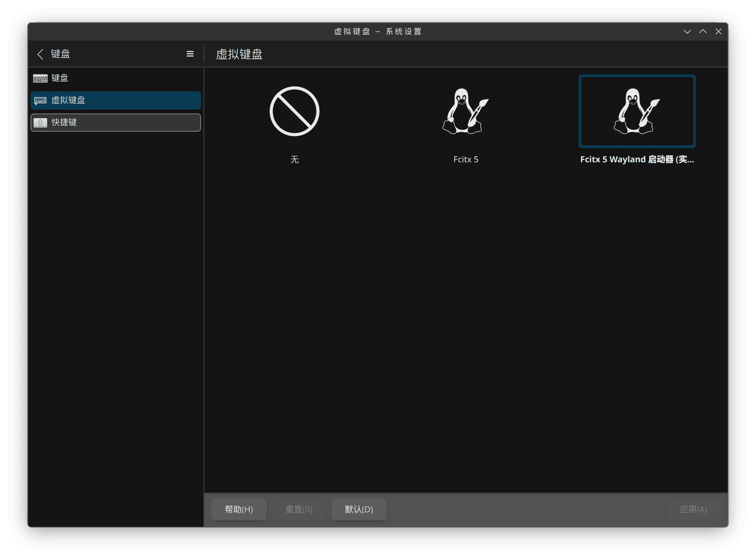Click the 应用(A) apply button

click(x=693, y=509)
